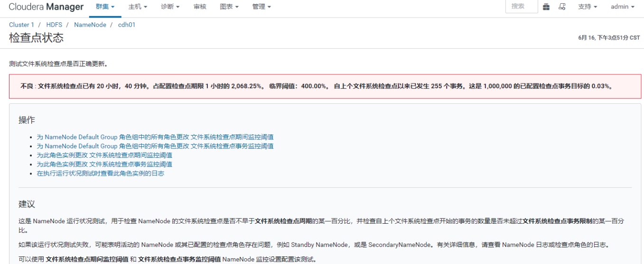Click the 检查点状态 page title

click(x=36, y=38)
